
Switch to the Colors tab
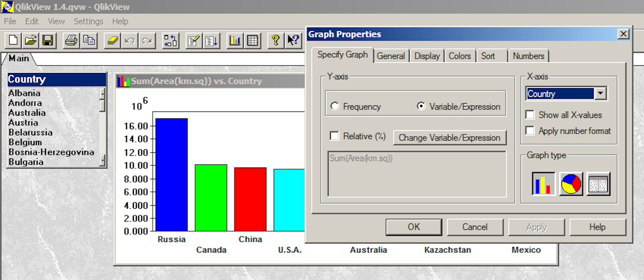[460, 56]
